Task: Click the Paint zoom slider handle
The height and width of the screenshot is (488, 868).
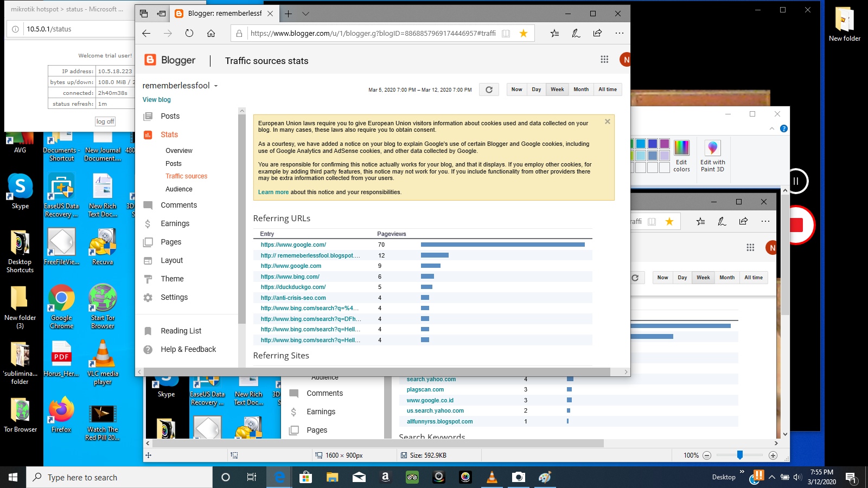Action: click(739, 455)
